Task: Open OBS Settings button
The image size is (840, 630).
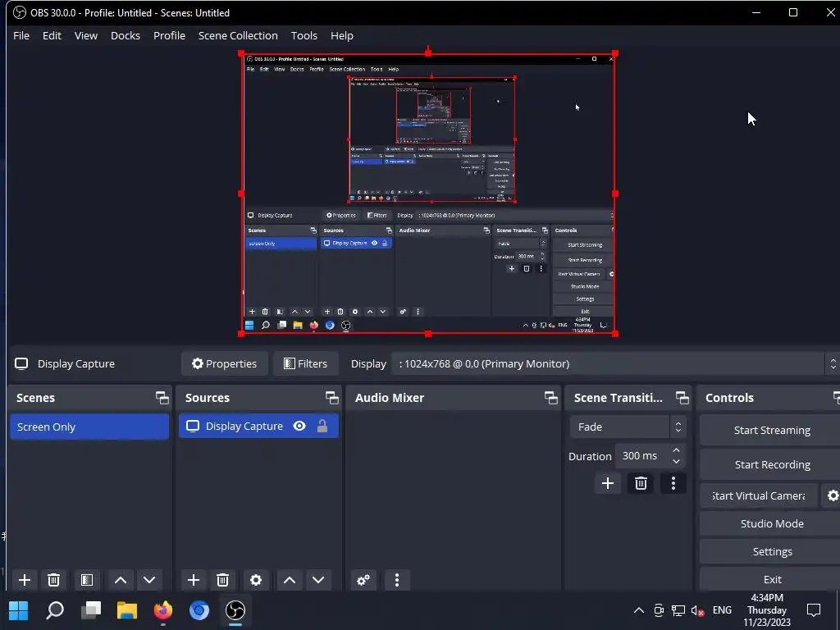Action: point(771,551)
